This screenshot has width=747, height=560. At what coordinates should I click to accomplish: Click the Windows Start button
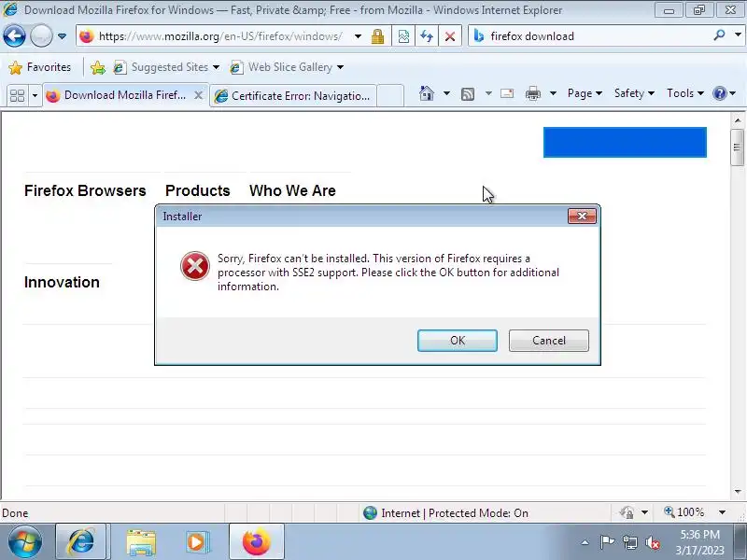(x=25, y=542)
